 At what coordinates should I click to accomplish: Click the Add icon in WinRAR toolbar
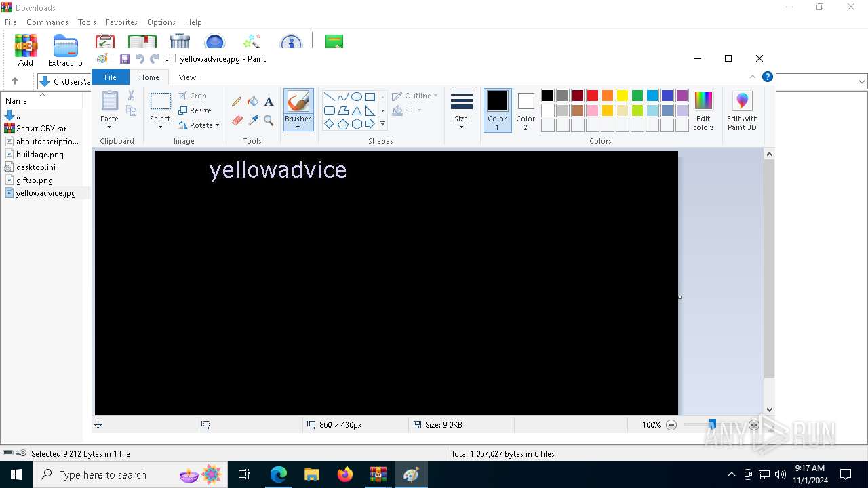pos(26,51)
